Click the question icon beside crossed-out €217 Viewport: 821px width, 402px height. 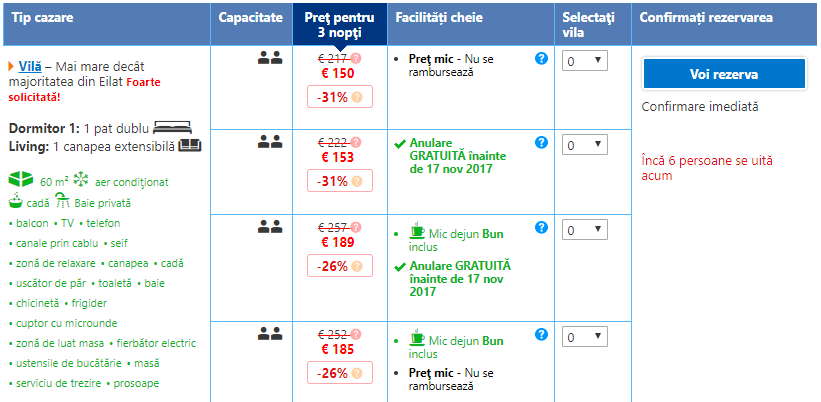[356, 58]
